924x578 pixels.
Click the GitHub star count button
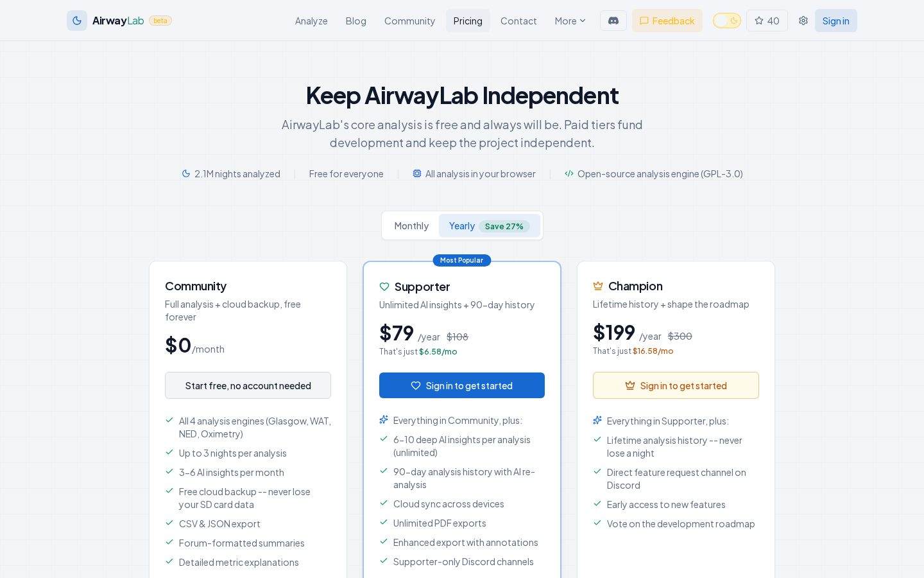(x=767, y=21)
